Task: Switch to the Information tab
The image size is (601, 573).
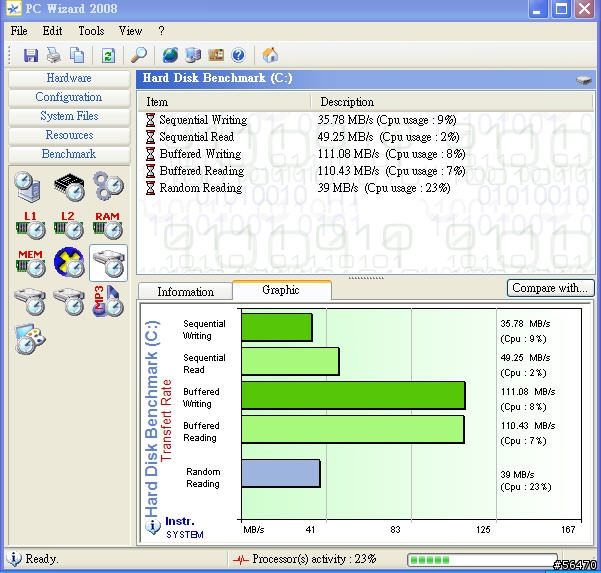Action: click(x=186, y=292)
